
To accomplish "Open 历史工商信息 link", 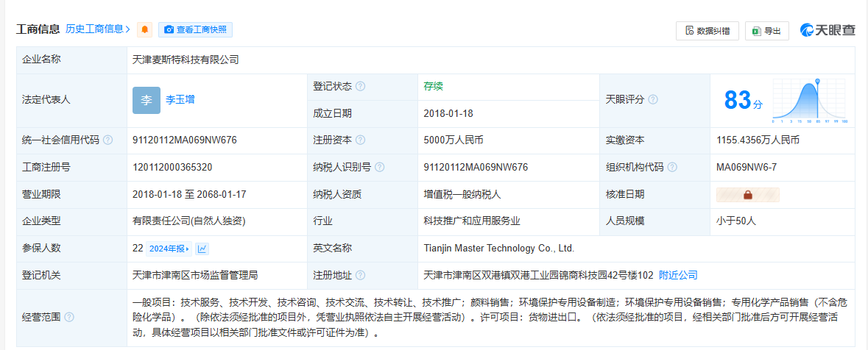I will click(98, 29).
